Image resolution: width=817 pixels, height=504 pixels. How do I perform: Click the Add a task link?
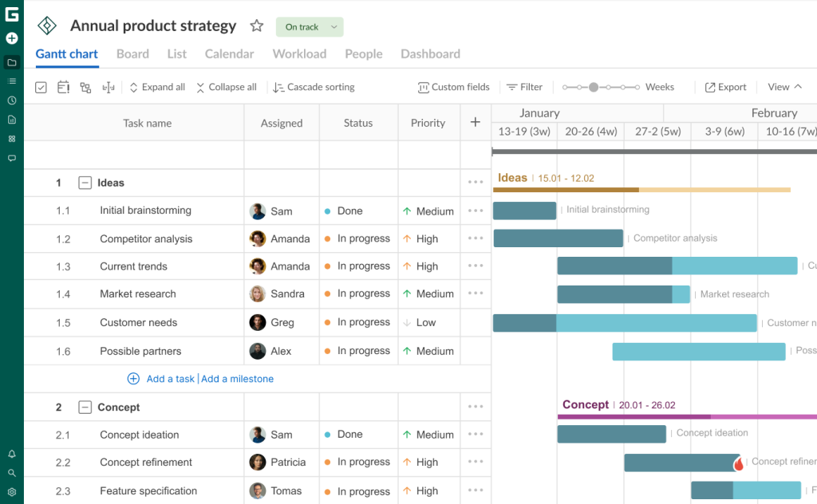point(171,379)
